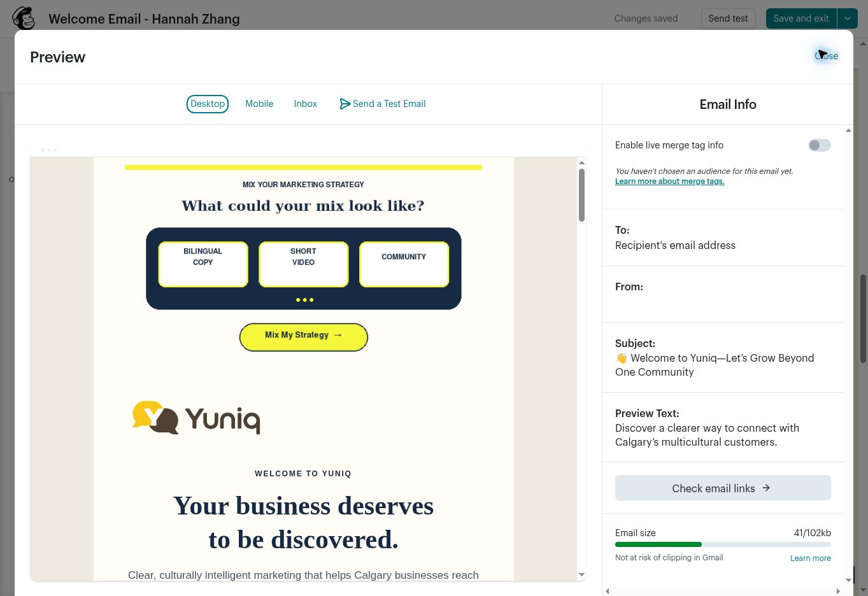The height and width of the screenshot is (596, 868).
Task: Click the email size progress bar
Action: [723, 544]
